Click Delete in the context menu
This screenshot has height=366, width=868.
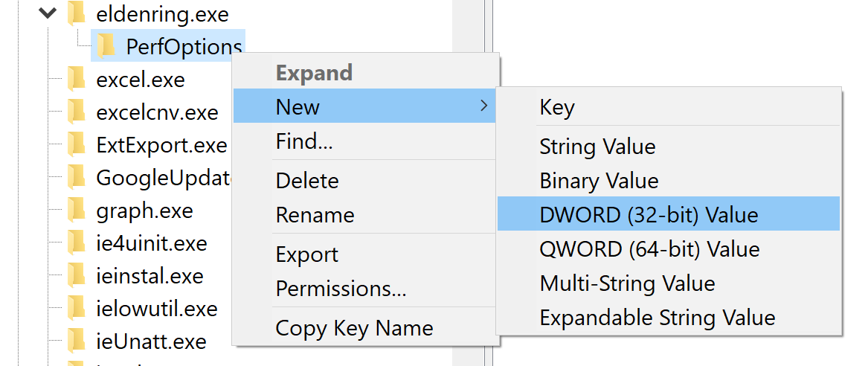click(307, 181)
